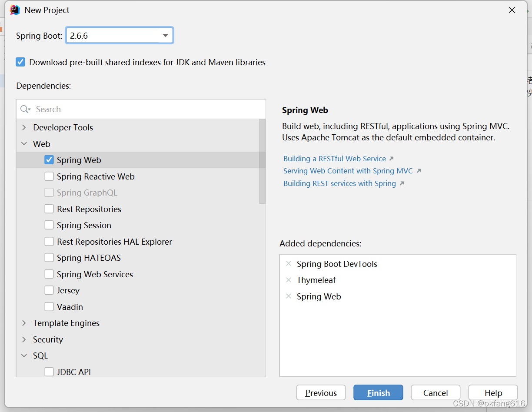This screenshot has width=532, height=412.
Task: Toggle Download pre-built shared indexes checkbox
Action: click(x=20, y=62)
